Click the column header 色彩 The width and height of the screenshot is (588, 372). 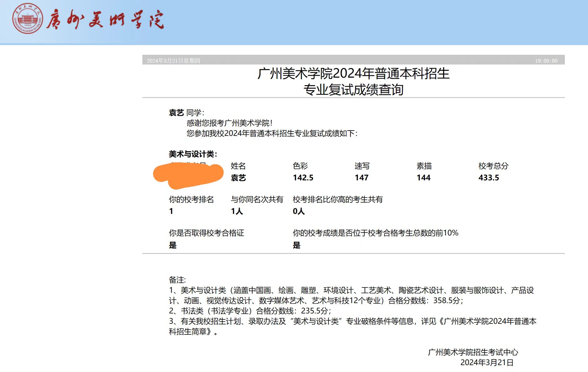(300, 166)
